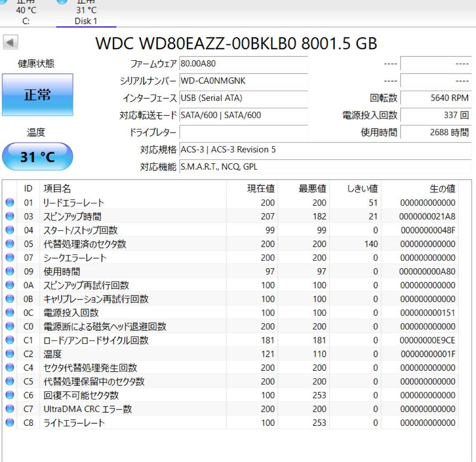
Task: Click the serial number field WD-CA0NMGNK
Action: click(x=243, y=81)
